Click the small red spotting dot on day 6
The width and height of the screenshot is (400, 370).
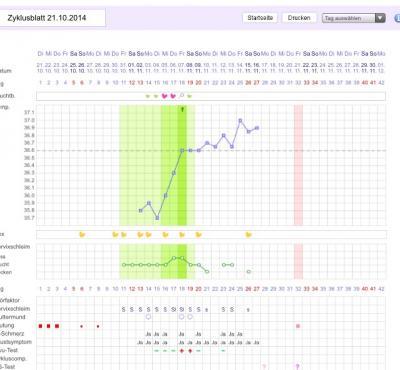tap(82, 326)
